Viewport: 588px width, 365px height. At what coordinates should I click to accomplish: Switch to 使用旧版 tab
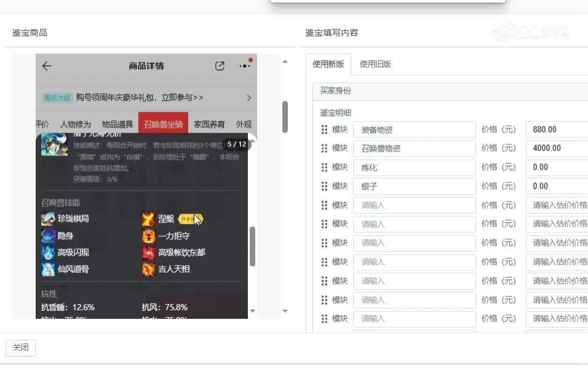click(x=375, y=64)
